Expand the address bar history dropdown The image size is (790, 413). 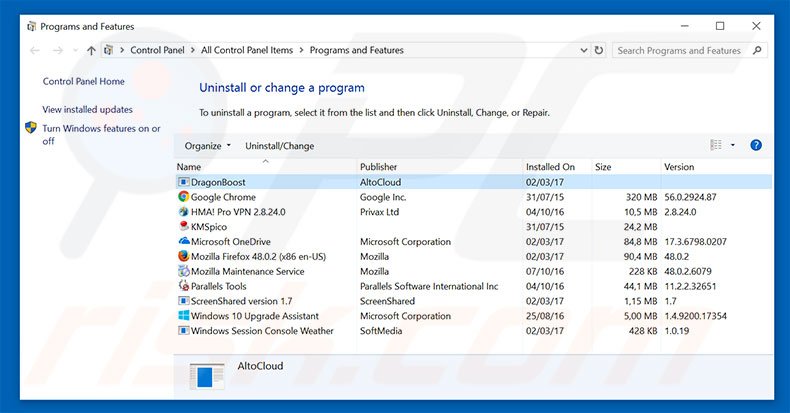click(x=583, y=50)
